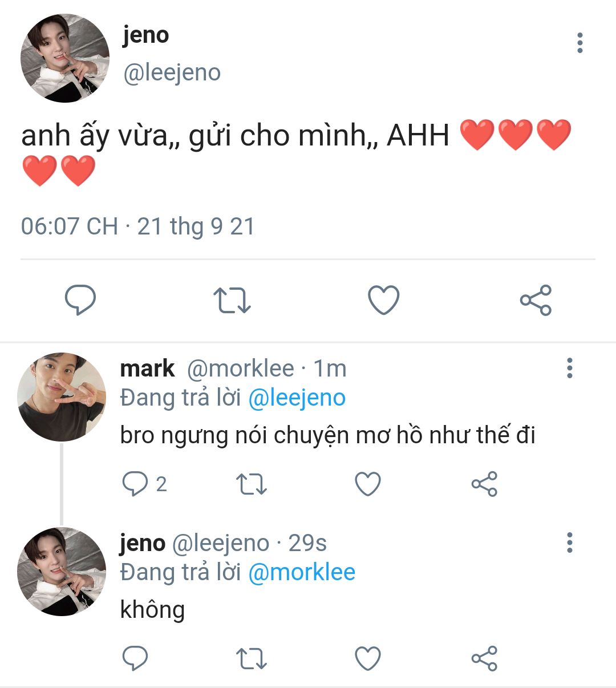Viewport: 616px width, 688px height.
Task: Reply to jeno's 'không' tweet
Action: (x=135, y=658)
